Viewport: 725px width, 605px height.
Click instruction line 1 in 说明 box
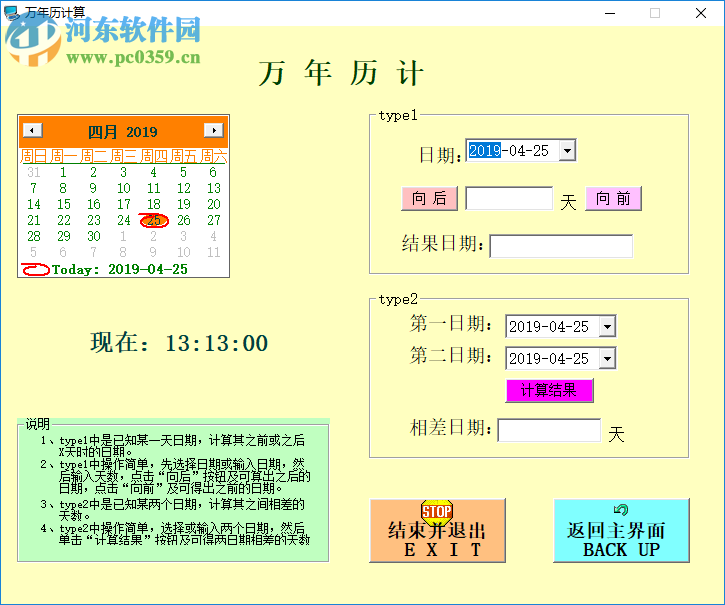pos(173,445)
